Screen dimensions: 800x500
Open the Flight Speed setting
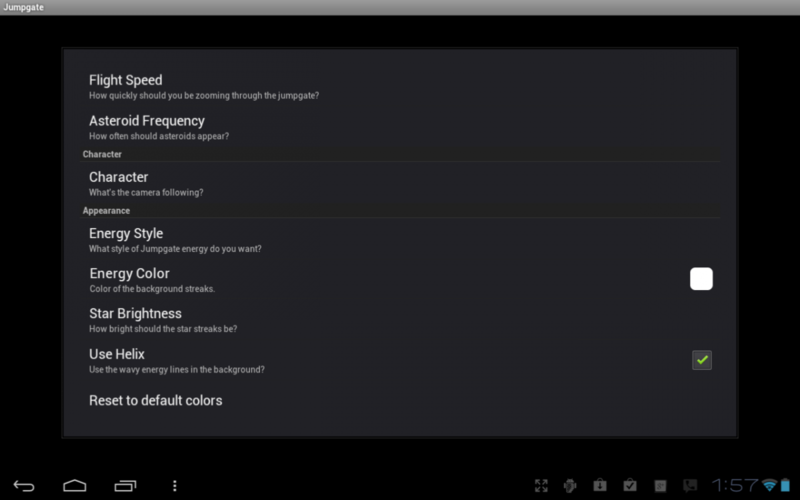click(x=400, y=87)
